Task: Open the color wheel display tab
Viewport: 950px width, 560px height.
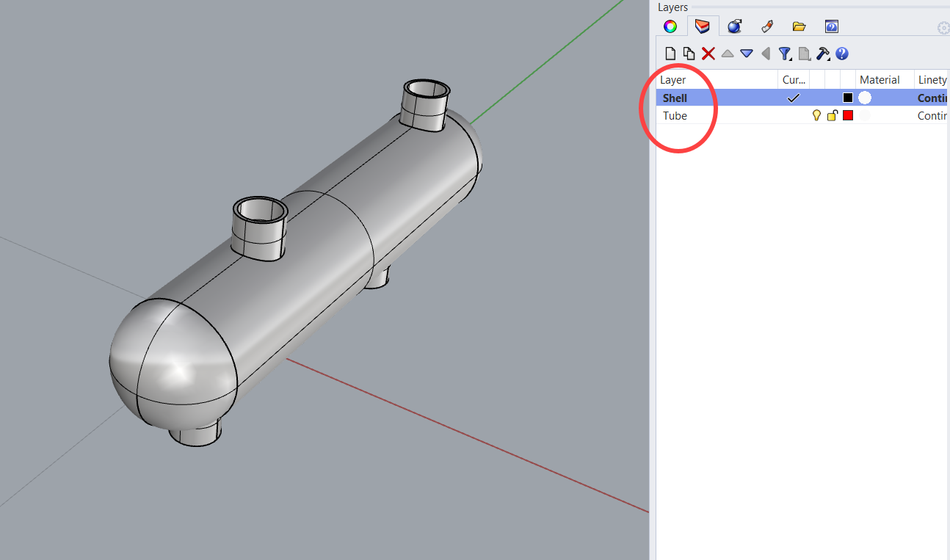Action: tap(670, 26)
